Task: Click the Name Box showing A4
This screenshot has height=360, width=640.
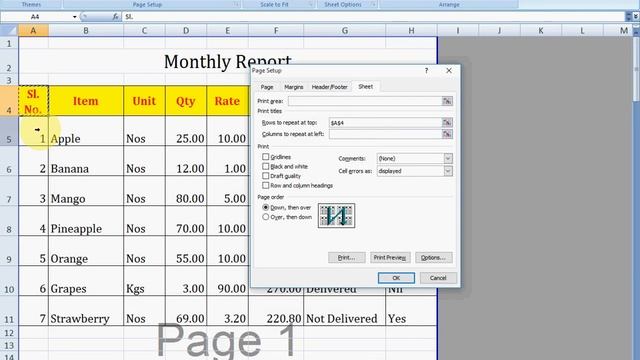Action: (36, 17)
